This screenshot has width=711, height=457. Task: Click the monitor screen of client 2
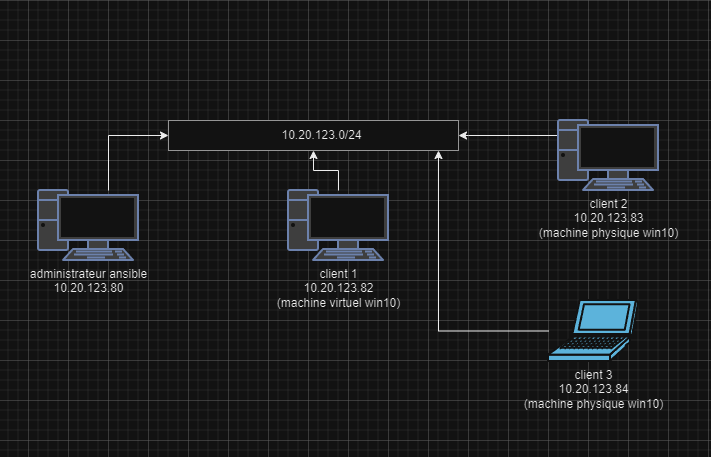(x=619, y=147)
